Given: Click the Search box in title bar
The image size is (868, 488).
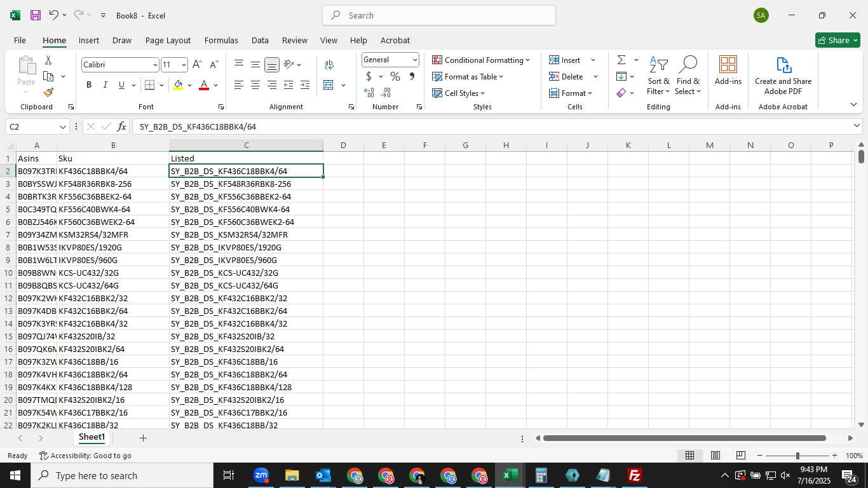Looking at the screenshot, I should tap(439, 15).
